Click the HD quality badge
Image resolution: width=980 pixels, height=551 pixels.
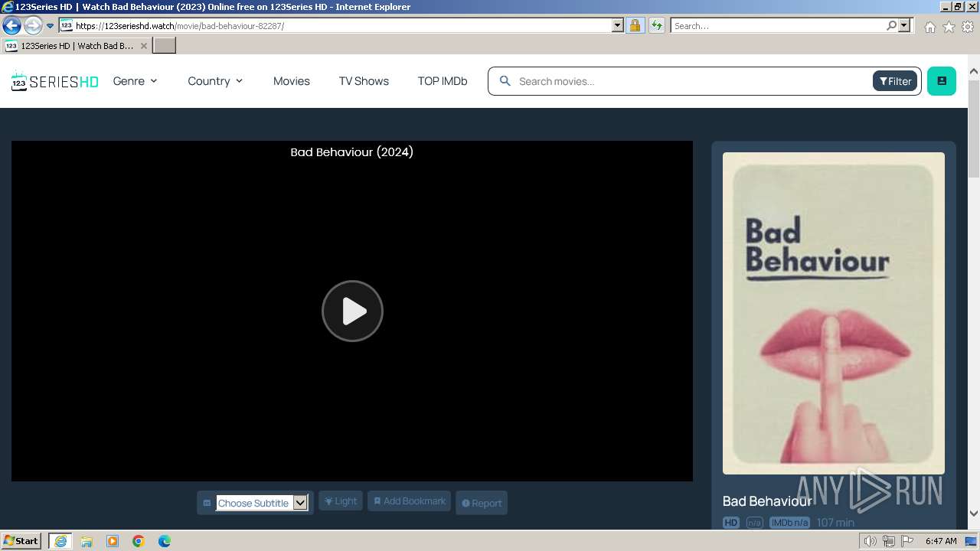(x=731, y=523)
